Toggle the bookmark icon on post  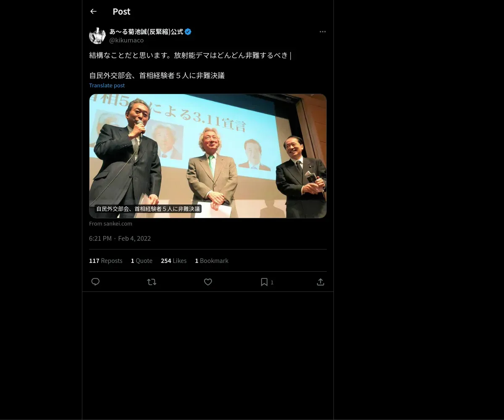click(x=264, y=282)
